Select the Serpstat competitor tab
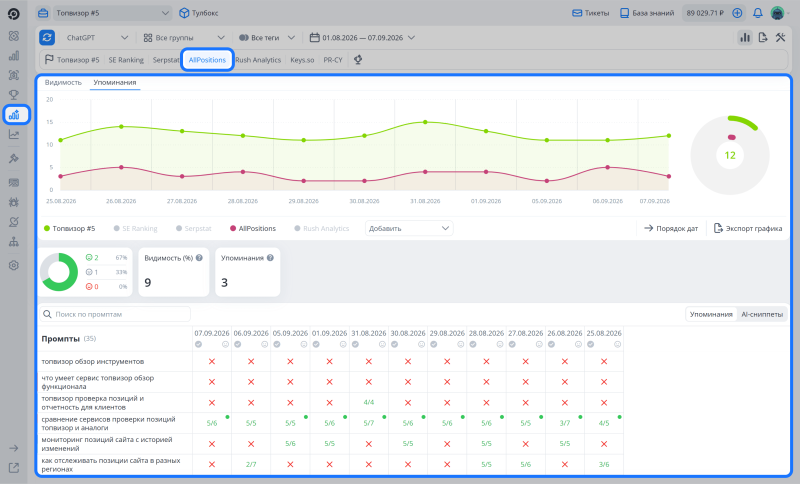Image resolution: width=800 pixels, height=484 pixels. pos(166,60)
